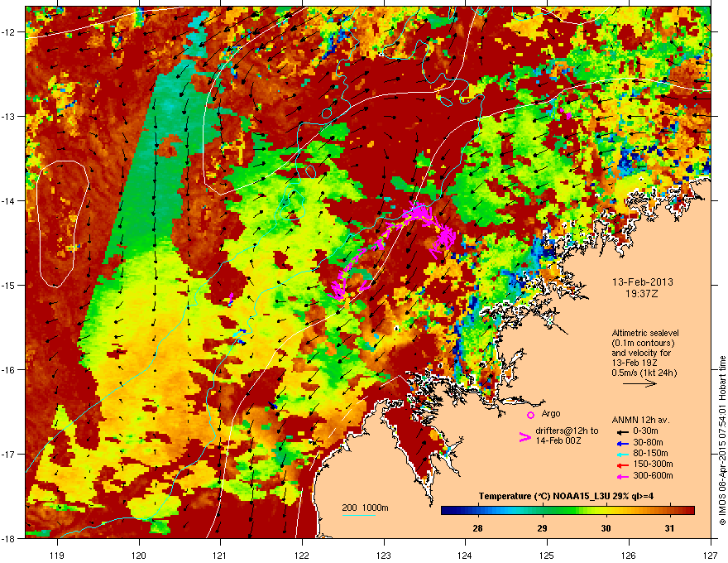Click the 'drifters@12h to' legend label
This screenshot has width=728, height=563.
coord(567,431)
